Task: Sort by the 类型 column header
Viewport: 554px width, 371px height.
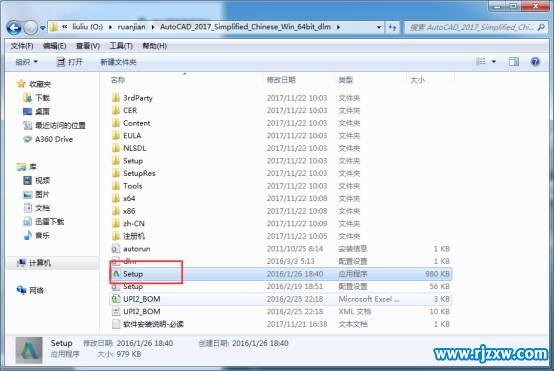Action: (346, 80)
